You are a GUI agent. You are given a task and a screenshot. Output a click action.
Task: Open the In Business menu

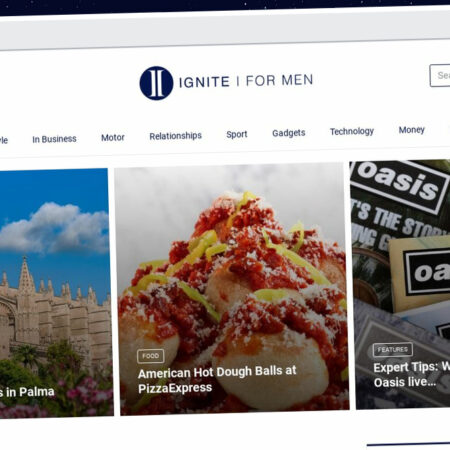point(54,139)
